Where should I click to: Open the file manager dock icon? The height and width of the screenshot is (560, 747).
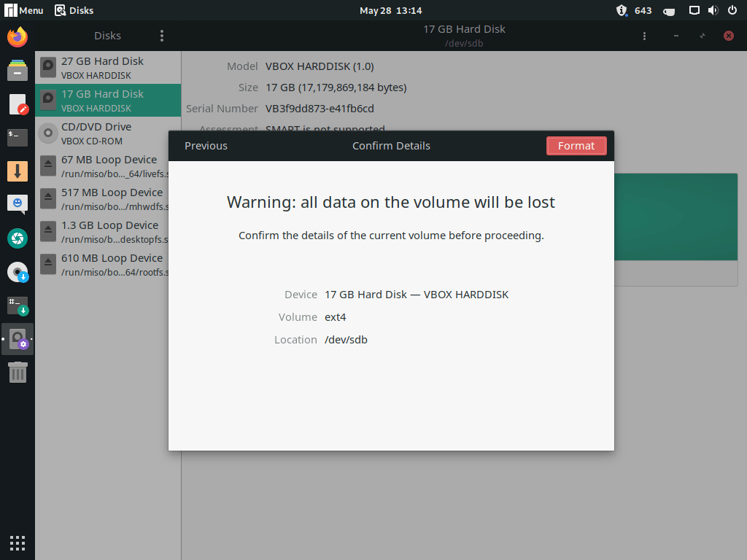point(18,71)
